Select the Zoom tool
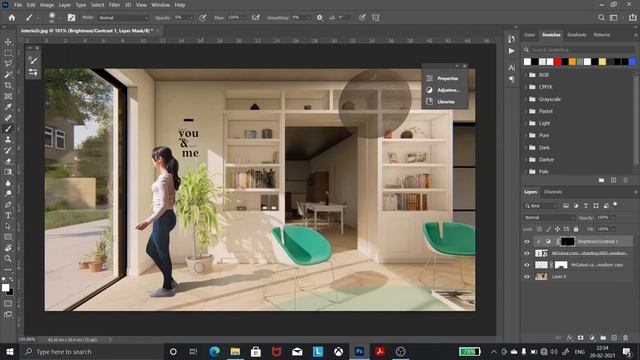 pyautogui.click(x=8, y=258)
